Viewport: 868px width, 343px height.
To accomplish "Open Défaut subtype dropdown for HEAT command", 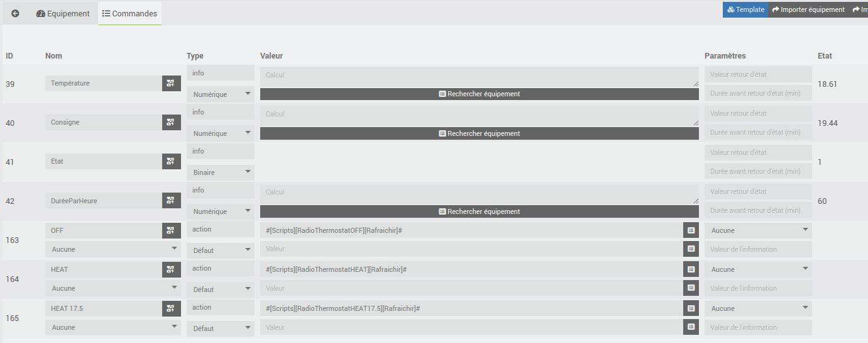I will 221,290.
